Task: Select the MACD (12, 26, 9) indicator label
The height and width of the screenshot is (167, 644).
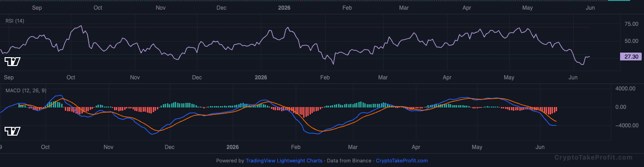Action: 26,90
